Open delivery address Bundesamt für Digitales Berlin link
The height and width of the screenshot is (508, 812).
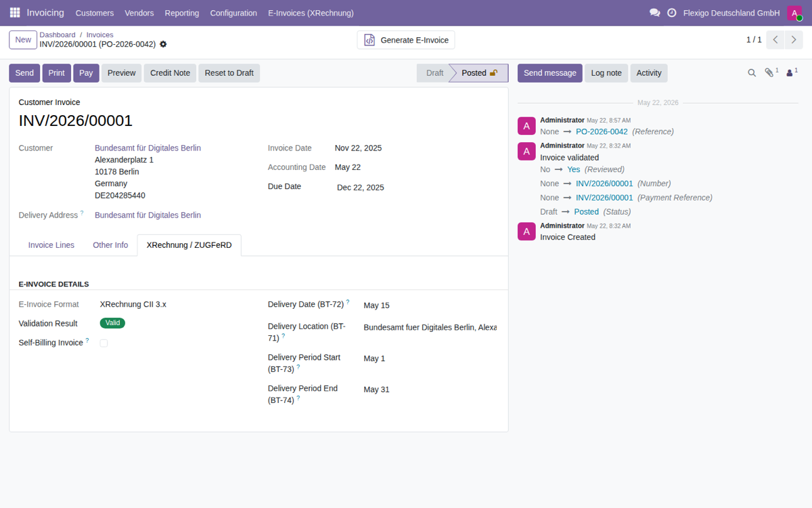[x=148, y=215]
